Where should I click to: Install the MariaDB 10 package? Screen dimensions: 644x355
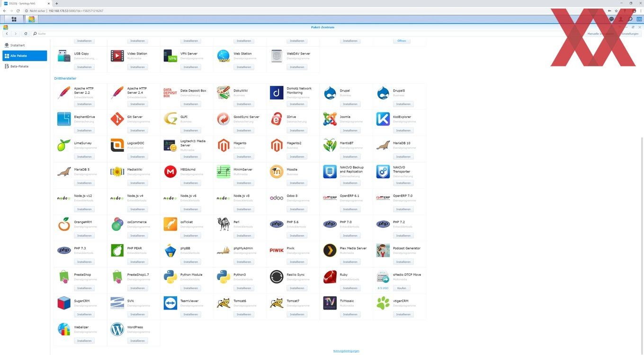point(403,156)
